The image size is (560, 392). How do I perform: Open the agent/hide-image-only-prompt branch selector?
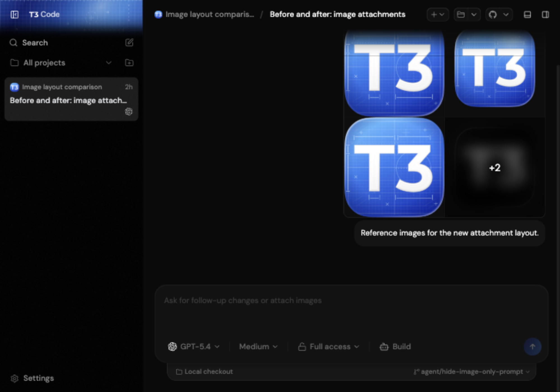[472, 372]
